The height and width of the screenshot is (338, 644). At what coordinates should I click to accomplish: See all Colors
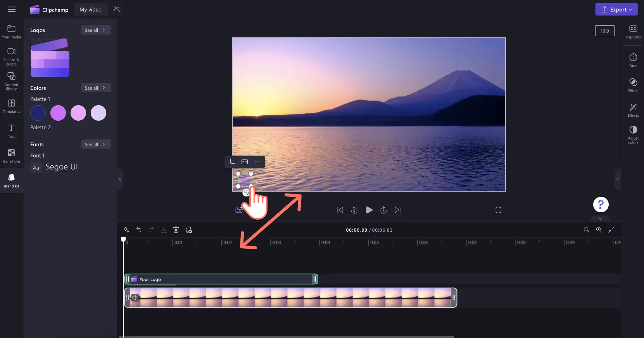tap(96, 88)
